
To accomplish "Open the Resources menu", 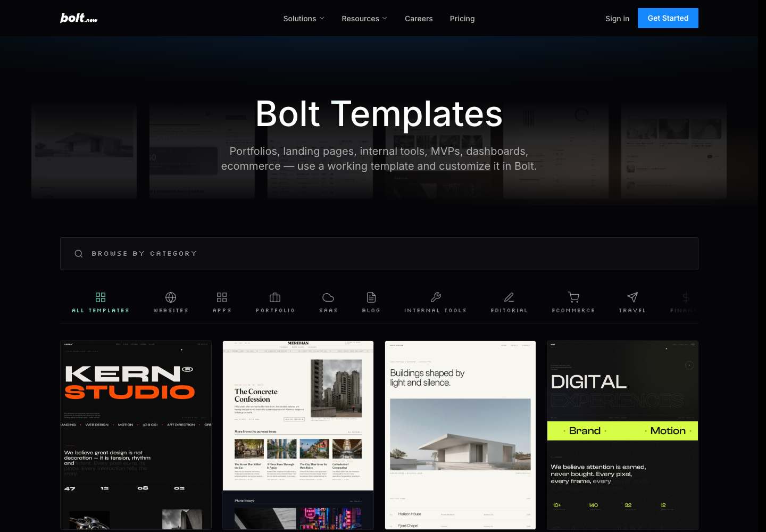I will pos(364,19).
